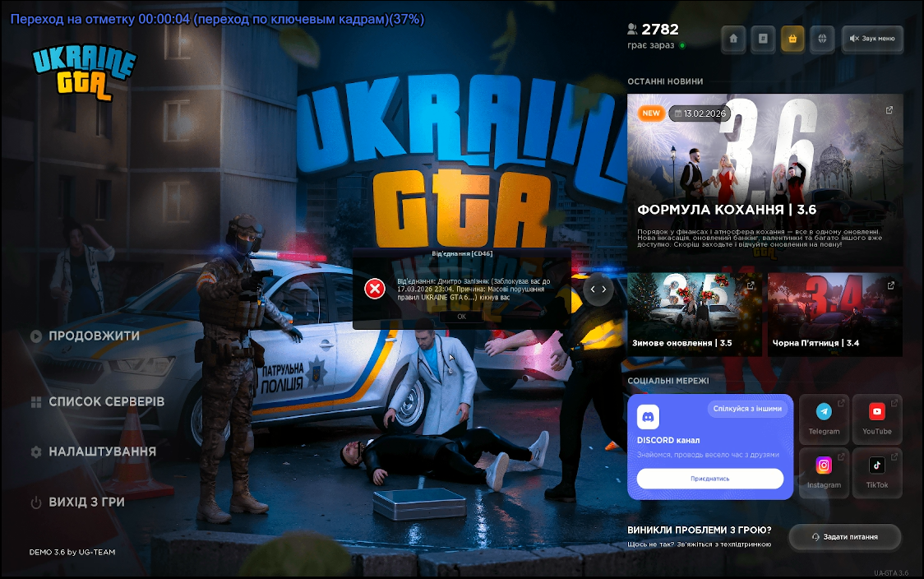Click the left chevron of the carousel control

tap(593, 289)
